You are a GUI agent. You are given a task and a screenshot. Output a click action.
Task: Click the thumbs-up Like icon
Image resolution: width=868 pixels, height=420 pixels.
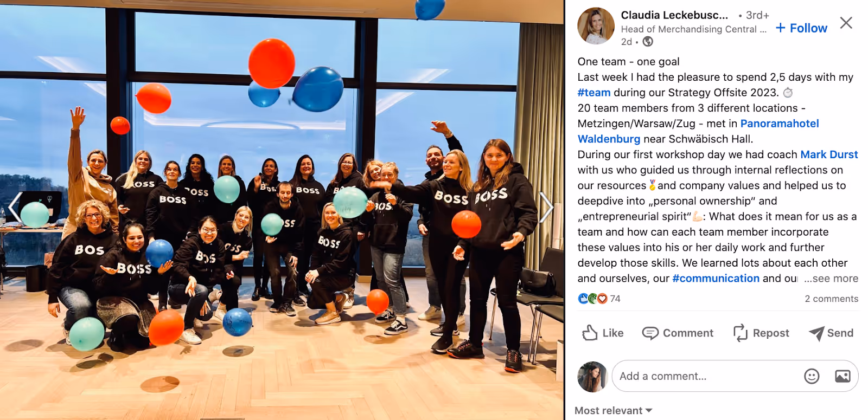[590, 333]
